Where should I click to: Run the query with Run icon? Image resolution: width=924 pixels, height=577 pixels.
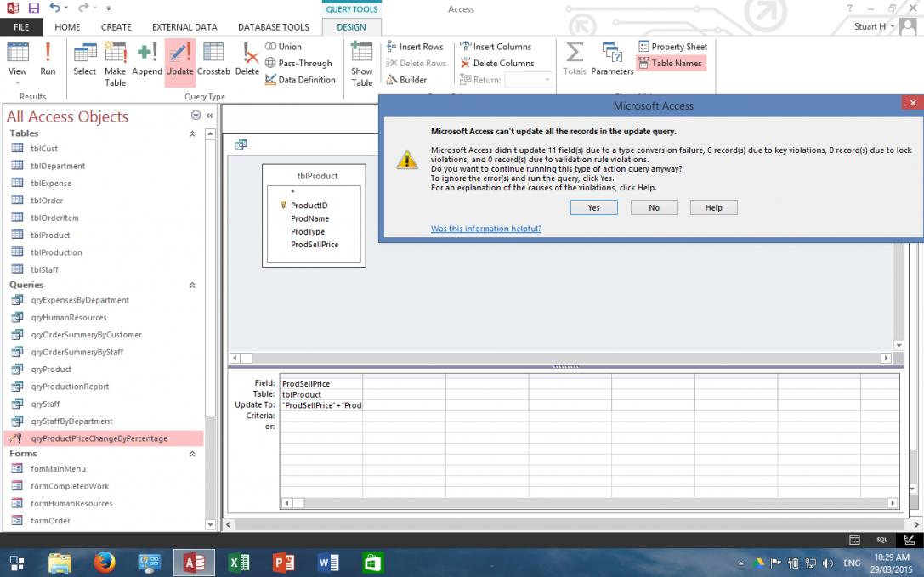(x=48, y=59)
